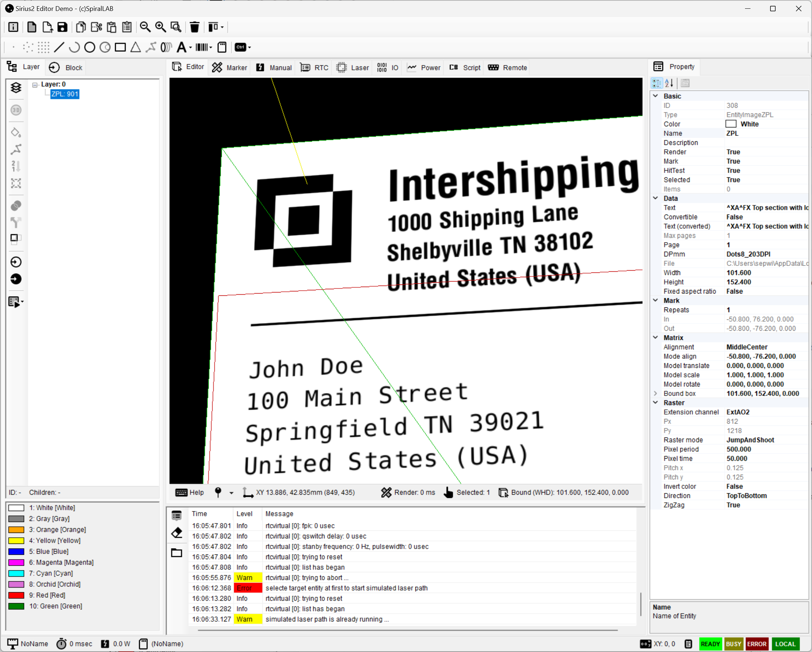This screenshot has height=652, width=812.
Task: Click the Alphabetical sort icon in Property panel
Action: (x=669, y=83)
